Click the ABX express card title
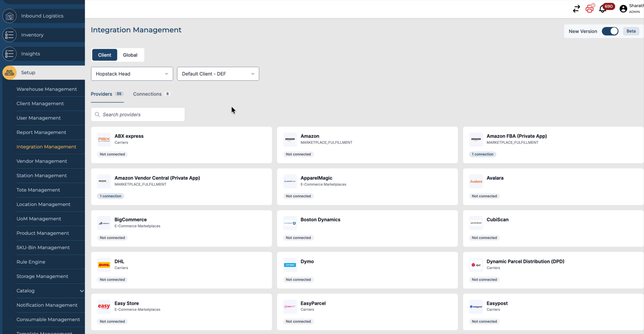 pos(129,136)
